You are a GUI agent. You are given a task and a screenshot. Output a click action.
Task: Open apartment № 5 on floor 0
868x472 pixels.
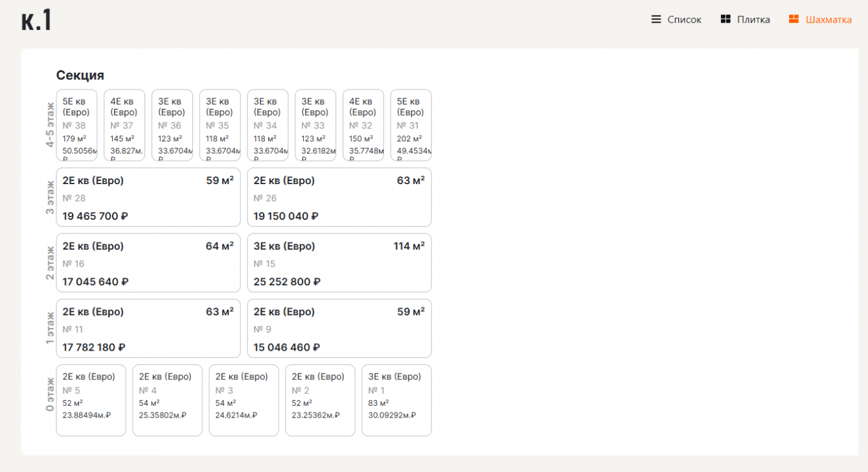91,400
